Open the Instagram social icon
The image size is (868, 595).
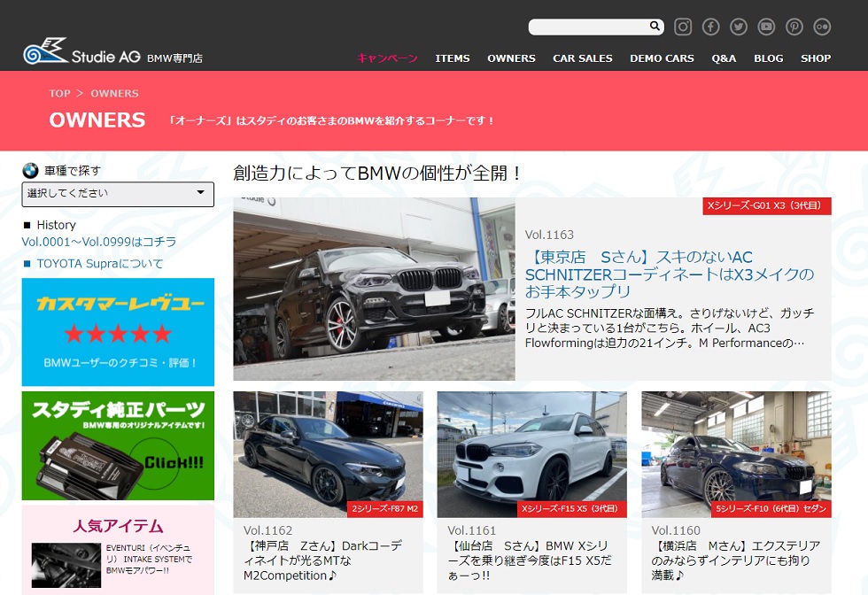tap(683, 27)
